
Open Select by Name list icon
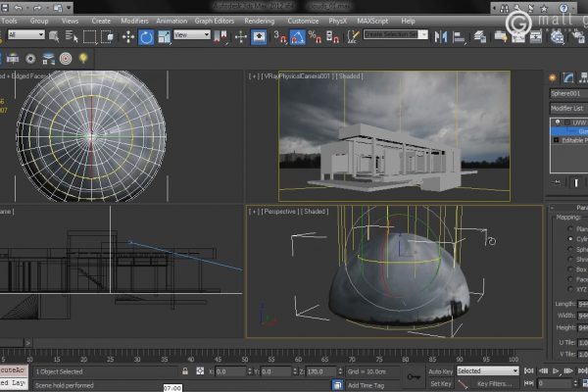[71, 36]
